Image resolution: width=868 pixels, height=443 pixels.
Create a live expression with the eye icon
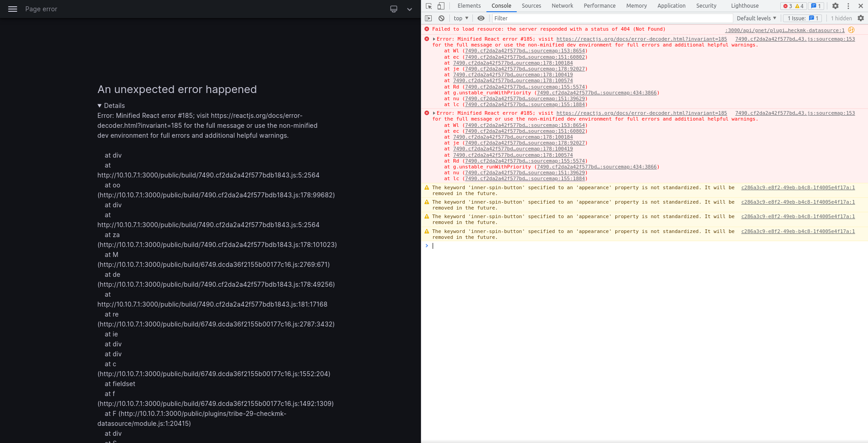pos(481,18)
